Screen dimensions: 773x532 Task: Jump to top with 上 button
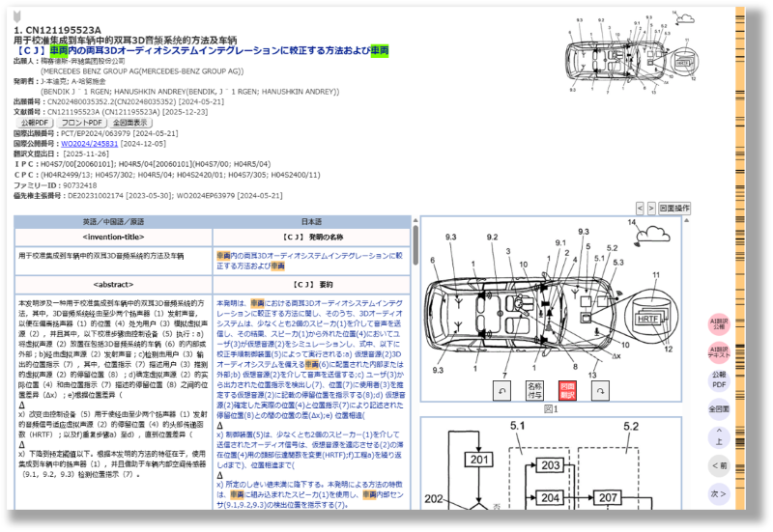click(x=719, y=437)
